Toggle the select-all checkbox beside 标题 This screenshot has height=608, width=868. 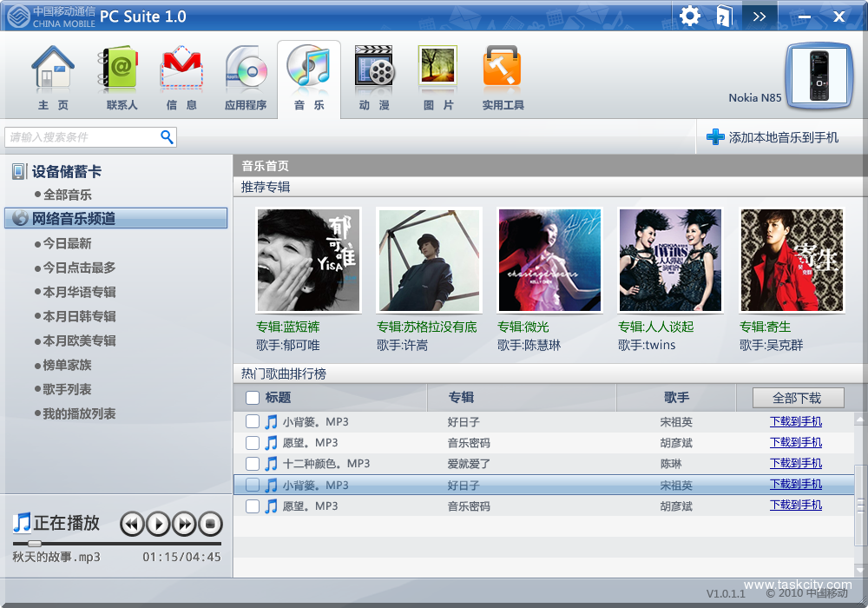click(x=253, y=398)
